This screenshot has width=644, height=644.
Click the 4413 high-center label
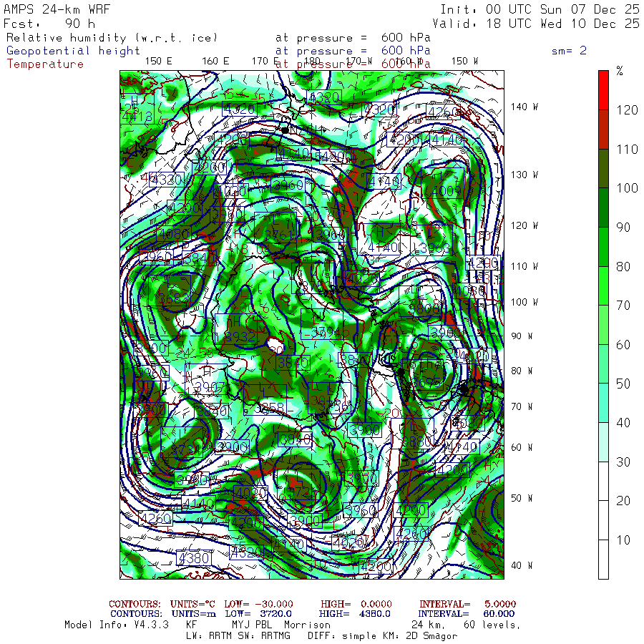(137, 115)
